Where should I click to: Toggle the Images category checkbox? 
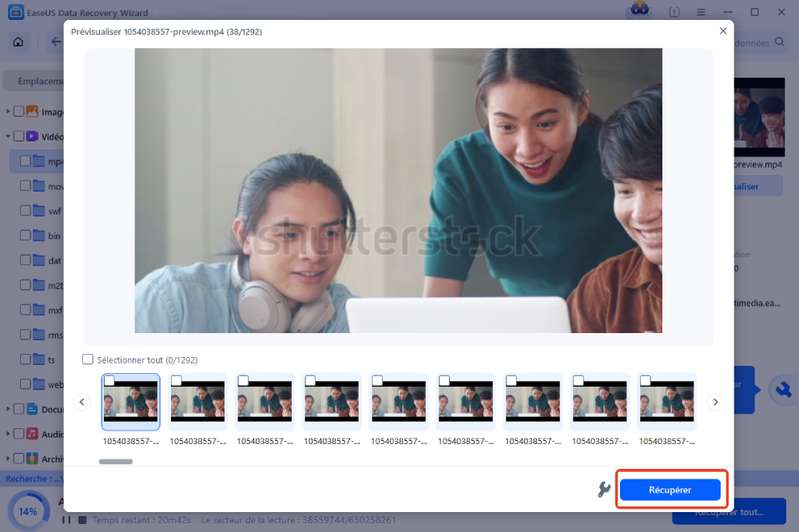click(19, 111)
